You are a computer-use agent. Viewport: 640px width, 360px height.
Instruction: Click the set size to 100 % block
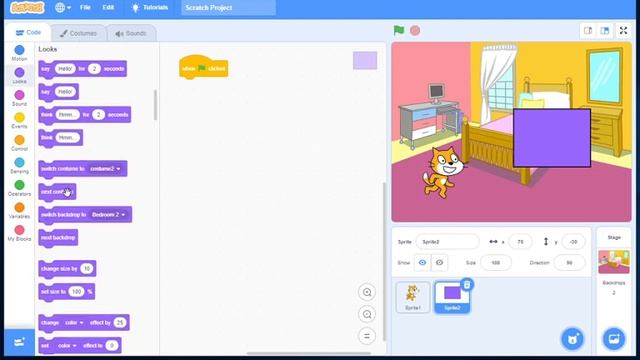67,291
